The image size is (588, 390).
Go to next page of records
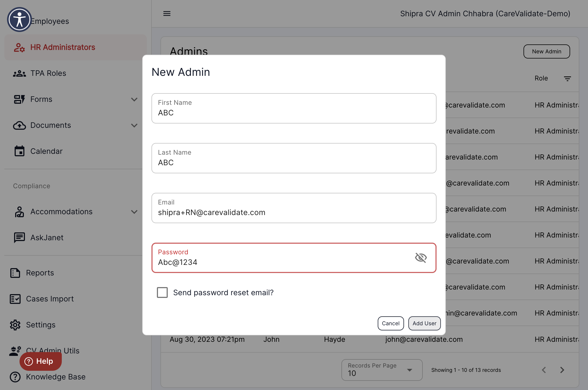[562, 370]
